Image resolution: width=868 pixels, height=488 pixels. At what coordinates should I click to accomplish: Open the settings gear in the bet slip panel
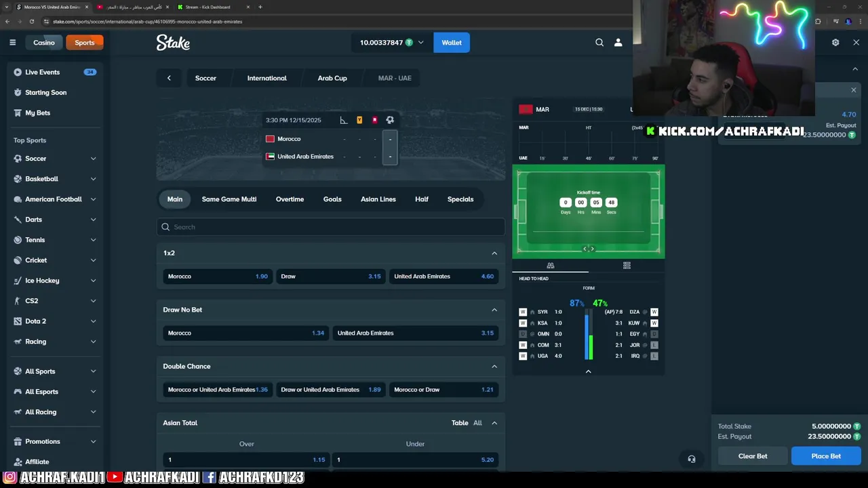[x=835, y=43]
